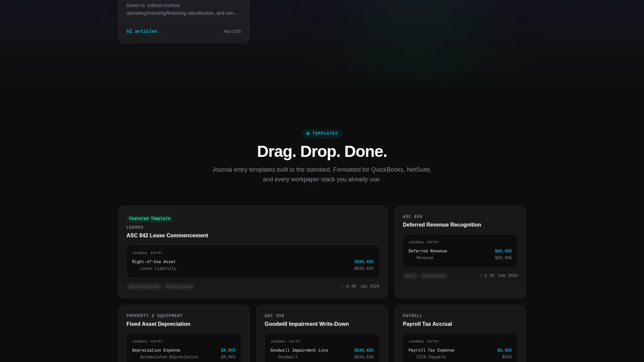
Task: Select the SaaS tag
Action: [x=410, y=276]
